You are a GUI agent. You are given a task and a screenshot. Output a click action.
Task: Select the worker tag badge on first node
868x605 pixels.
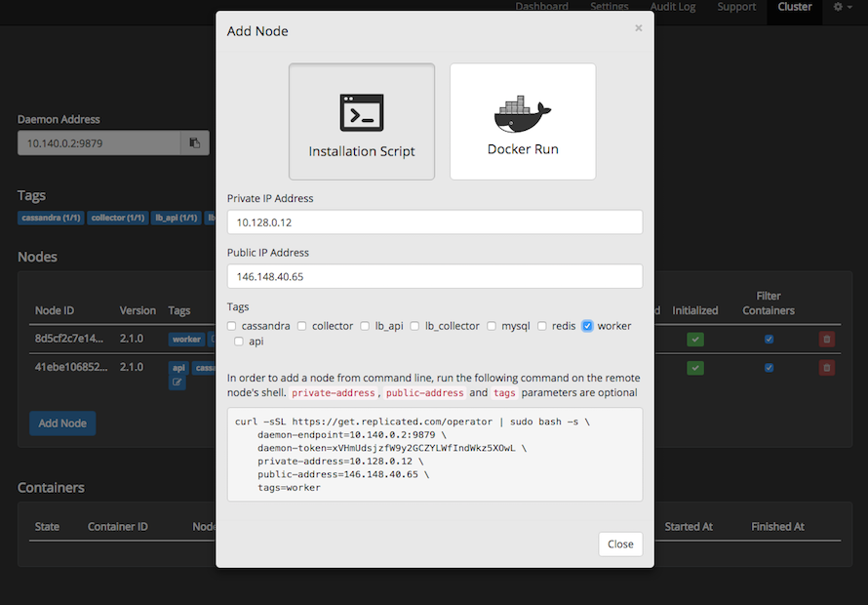(x=186, y=339)
